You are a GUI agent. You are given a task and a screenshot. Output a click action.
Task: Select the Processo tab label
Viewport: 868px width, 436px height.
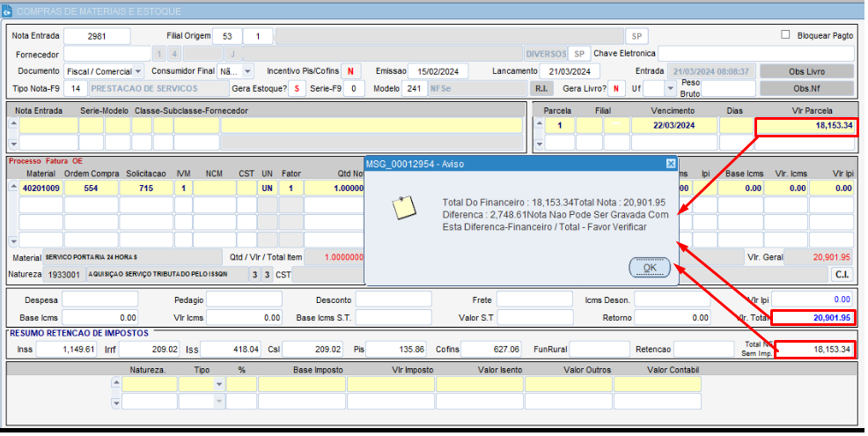point(25,161)
